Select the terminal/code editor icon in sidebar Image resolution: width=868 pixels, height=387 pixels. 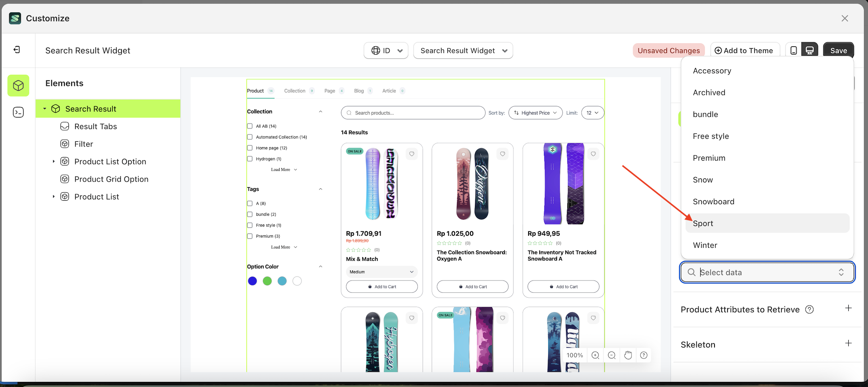point(18,112)
